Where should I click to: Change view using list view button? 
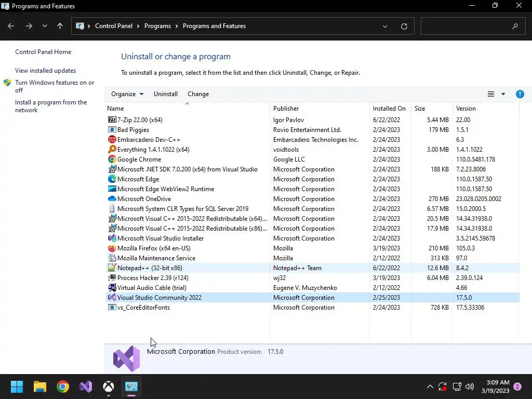(490, 94)
